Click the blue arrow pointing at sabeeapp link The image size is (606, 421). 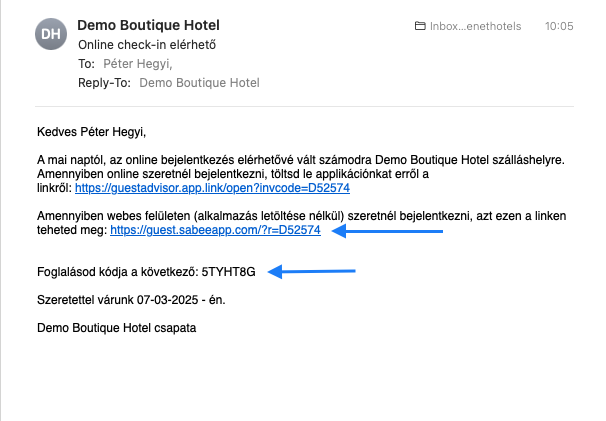(x=387, y=231)
